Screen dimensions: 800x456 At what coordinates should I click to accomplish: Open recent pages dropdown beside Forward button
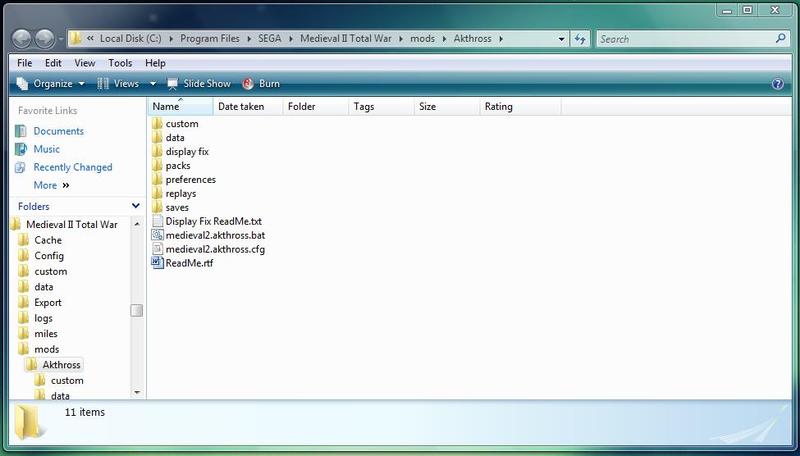point(60,39)
